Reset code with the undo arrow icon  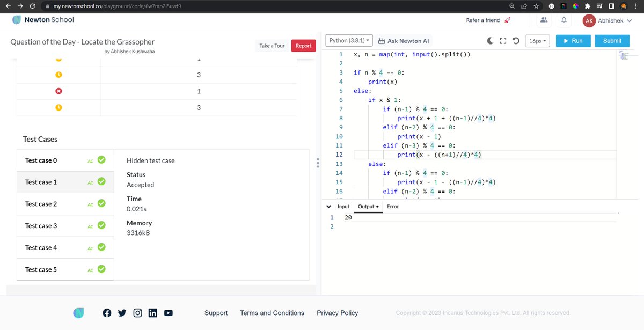tap(516, 41)
